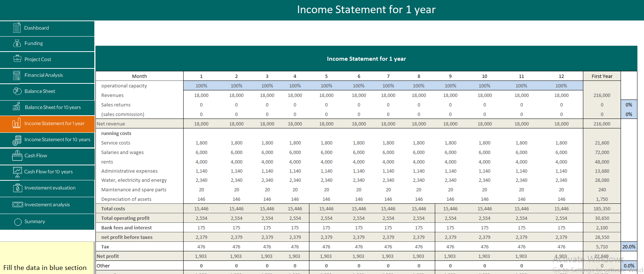Image resolution: width=644 pixels, height=274 pixels.
Task: Select the sales commission 0% input cell
Action: 629,114
